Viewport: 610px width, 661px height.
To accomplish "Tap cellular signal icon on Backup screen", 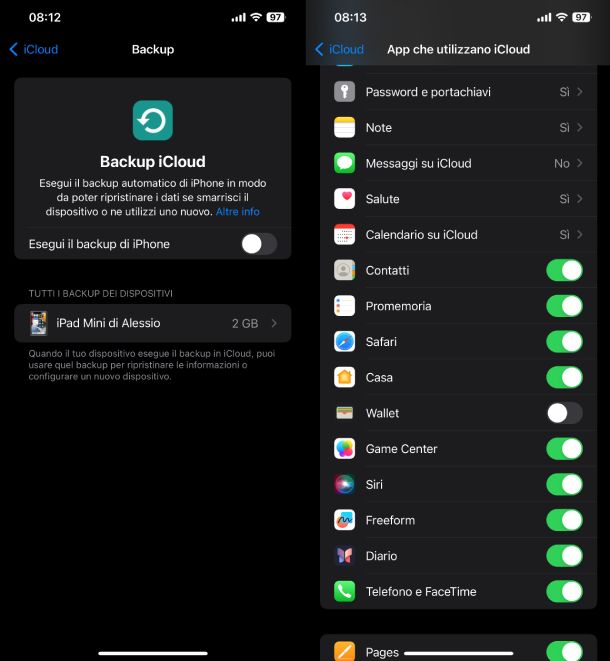I will (x=239, y=17).
